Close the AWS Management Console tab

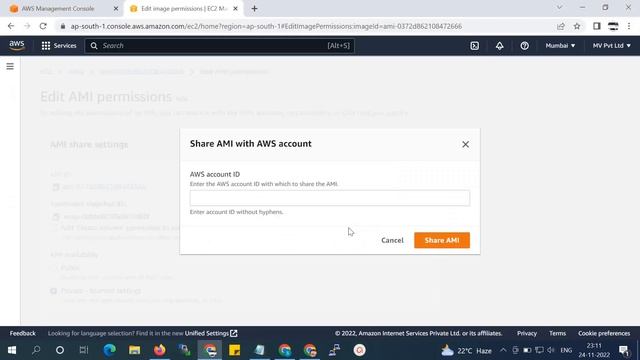click(116, 9)
